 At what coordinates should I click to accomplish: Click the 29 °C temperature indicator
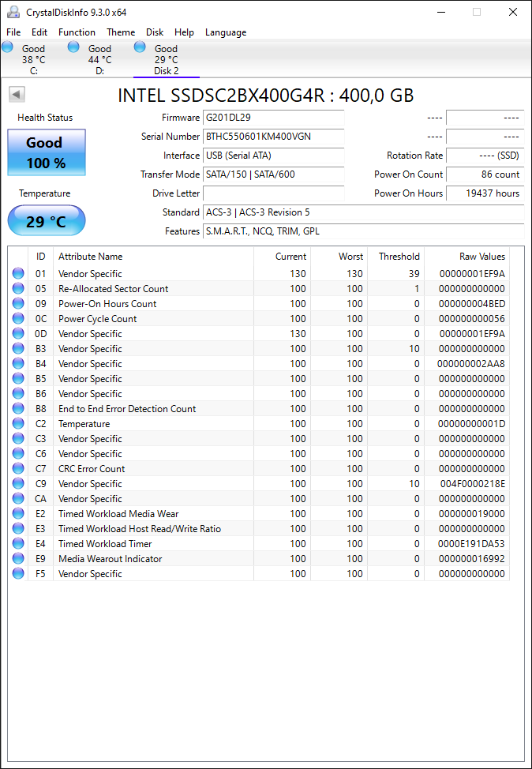point(47,221)
